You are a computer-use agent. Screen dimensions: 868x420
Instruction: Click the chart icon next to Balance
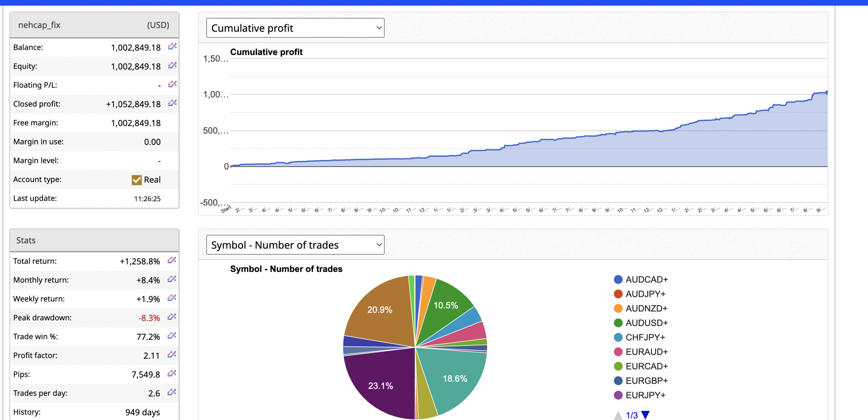point(172,46)
